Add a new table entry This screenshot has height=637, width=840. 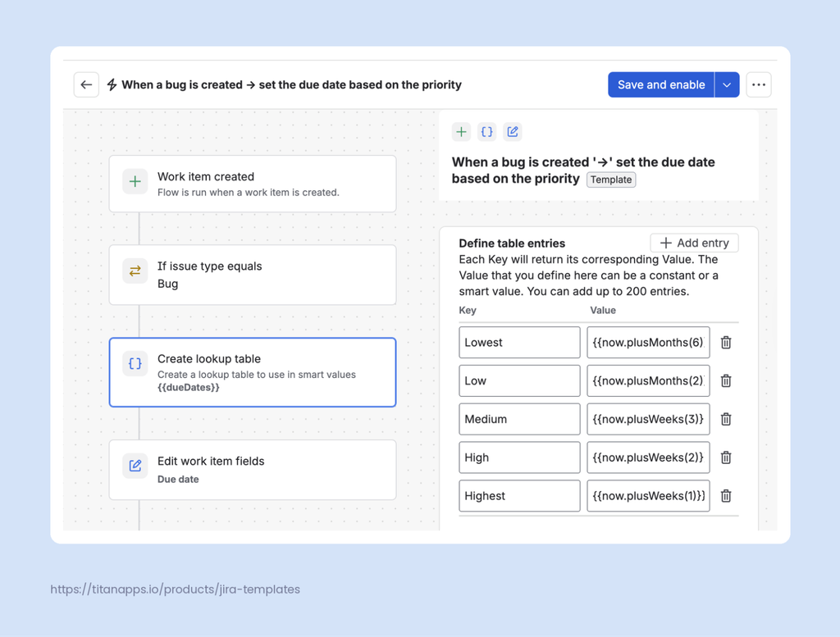pos(694,243)
